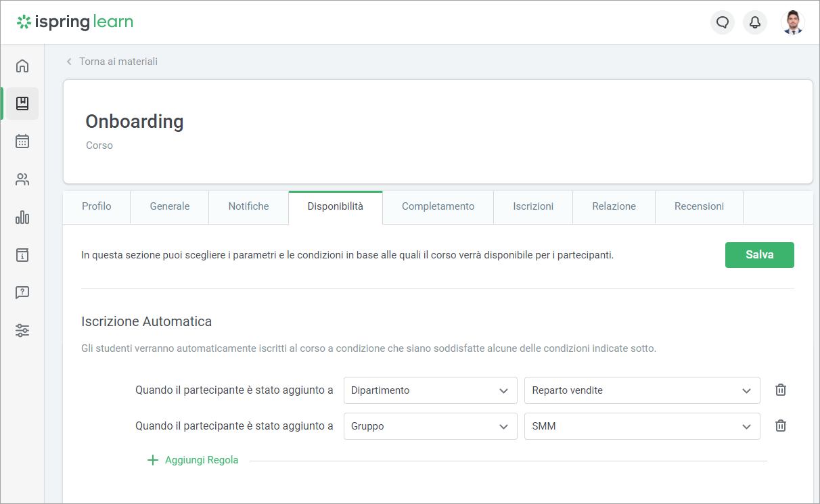Viewport: 820px width, 504px height.
Task: Delete the Reparto vendite rule
Action: (780, 390)
